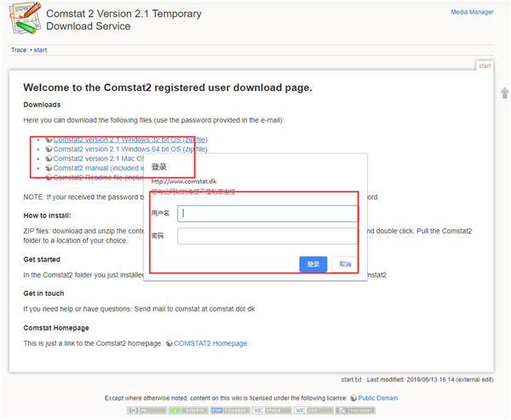
Task: Click globe icon beside Windows 64 bit link
Action: tap(49, 149)
